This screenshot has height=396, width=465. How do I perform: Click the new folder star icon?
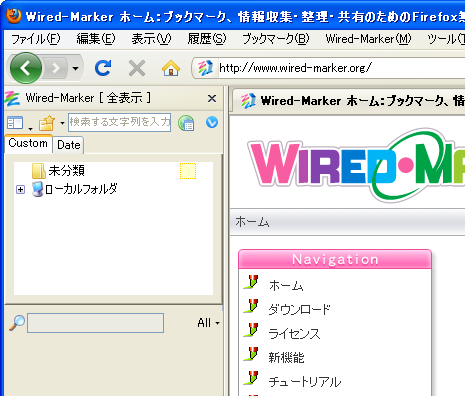click(47, 123)
